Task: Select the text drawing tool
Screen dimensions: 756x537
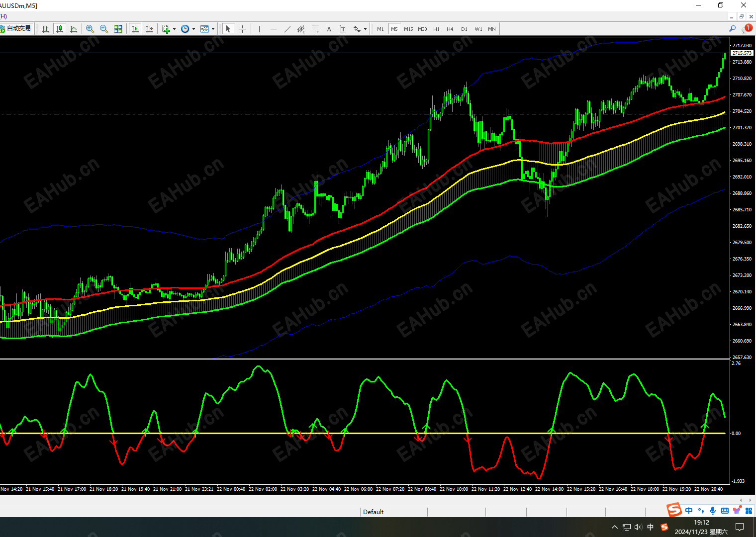Action: point(329,29)
